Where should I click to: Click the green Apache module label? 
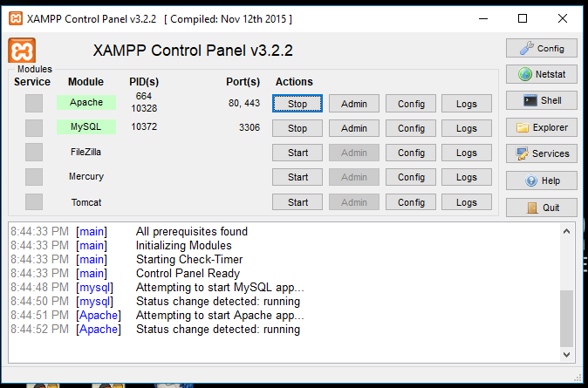coord(86,102)
